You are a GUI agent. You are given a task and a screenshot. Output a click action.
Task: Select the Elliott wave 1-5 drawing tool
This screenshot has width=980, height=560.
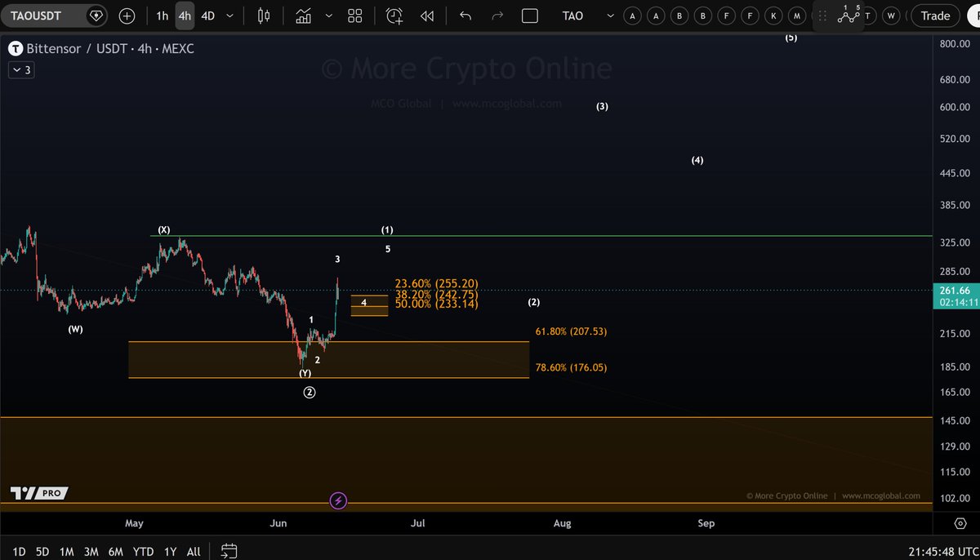[x=849, y=14]
